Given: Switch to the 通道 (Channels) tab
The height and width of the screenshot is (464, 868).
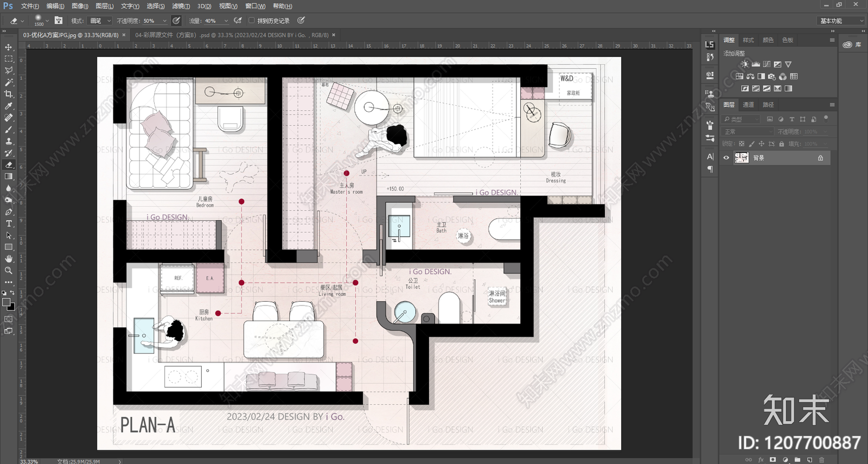Looking at the screenshot, I should pos(748,105).
